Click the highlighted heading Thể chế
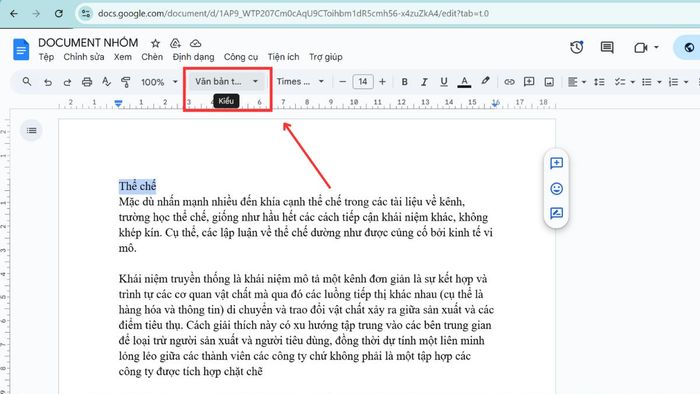 (x=138, y=186)
